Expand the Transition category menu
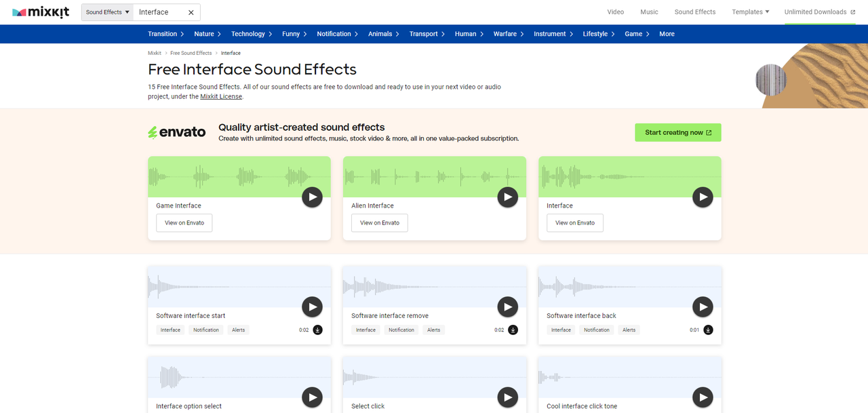 [x=166, y=34]
